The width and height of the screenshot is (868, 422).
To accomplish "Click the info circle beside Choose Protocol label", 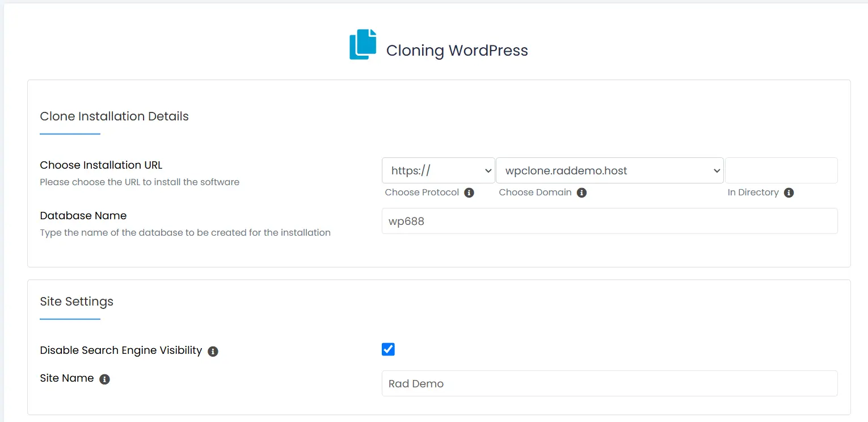I will tap(469, 193).
